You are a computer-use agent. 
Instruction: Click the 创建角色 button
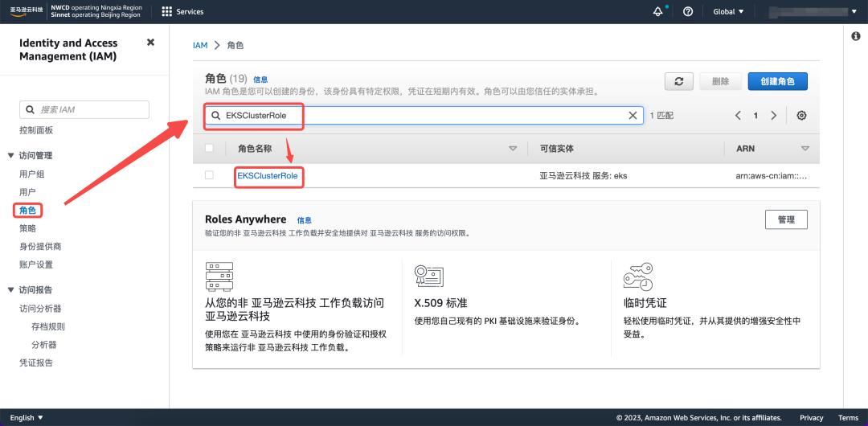point(777,81)
